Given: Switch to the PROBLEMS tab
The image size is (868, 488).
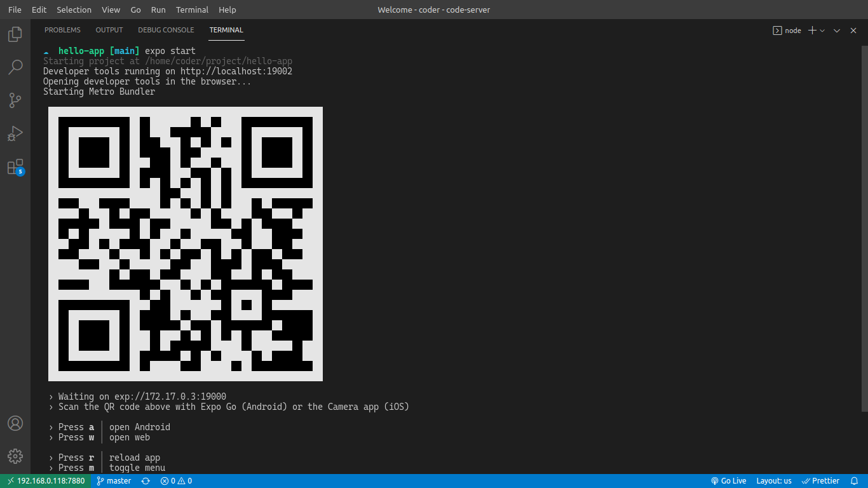Looking at the screenshot, I should coord(62,30).
